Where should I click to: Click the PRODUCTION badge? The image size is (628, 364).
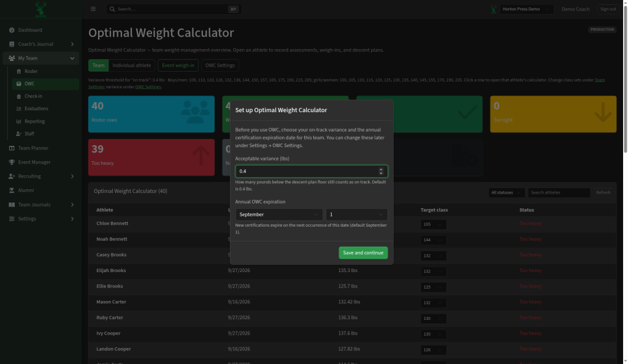click(x=602, y=29)
